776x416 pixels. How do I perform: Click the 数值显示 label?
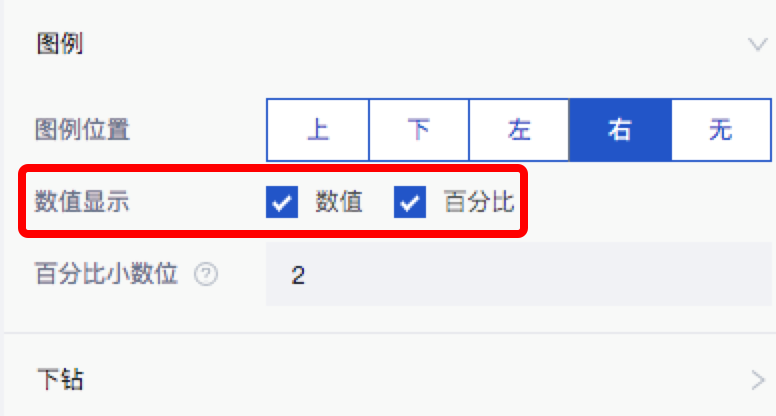[82, 201]
